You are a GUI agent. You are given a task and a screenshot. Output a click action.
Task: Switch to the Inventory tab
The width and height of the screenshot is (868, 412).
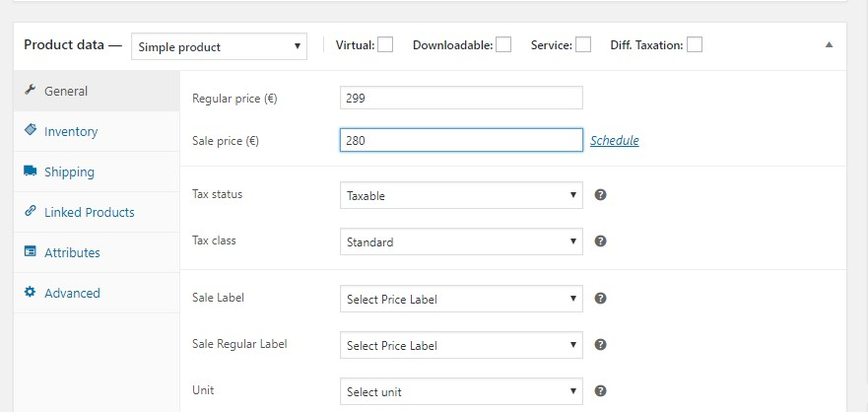(x=71, y=131)
